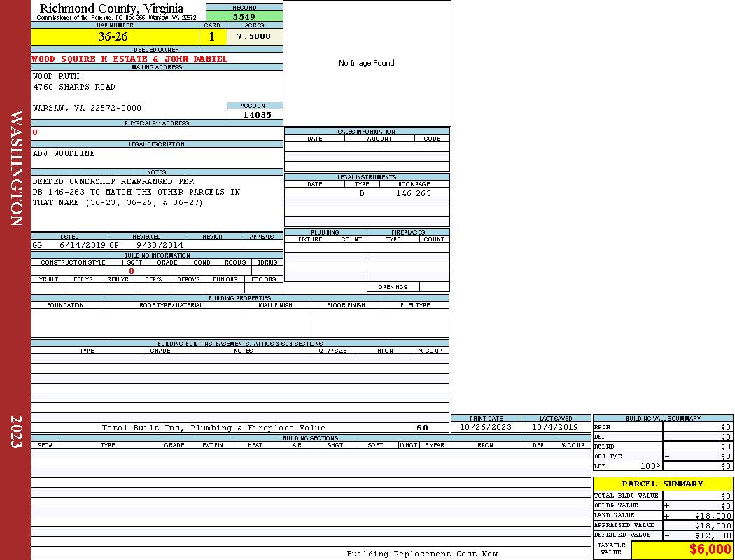
Task: Click the account number 14035
Action: pyautogui.click(x=257, y=115)
